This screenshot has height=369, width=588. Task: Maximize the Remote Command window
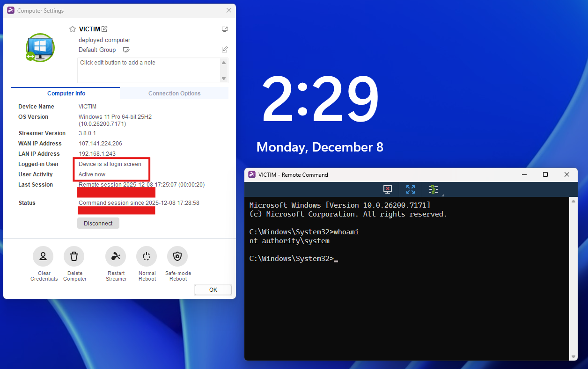(545, 174)
